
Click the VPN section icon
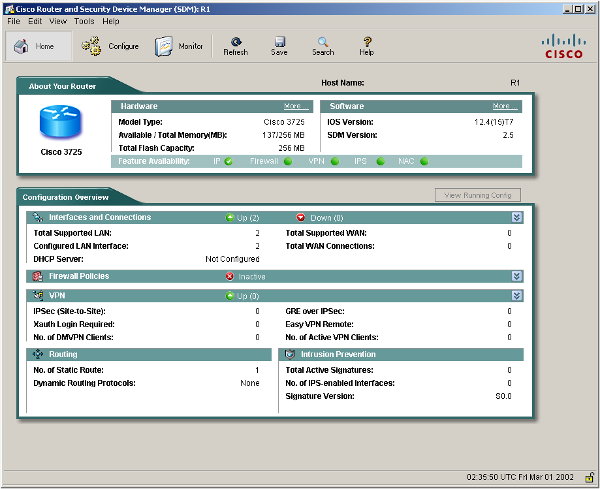point(38,295)
